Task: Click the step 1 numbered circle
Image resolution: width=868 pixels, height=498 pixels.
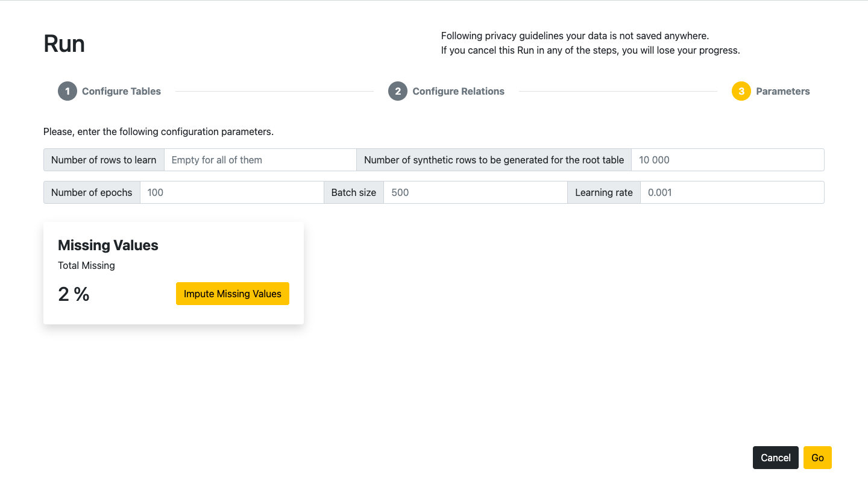Action: point(68,92)
